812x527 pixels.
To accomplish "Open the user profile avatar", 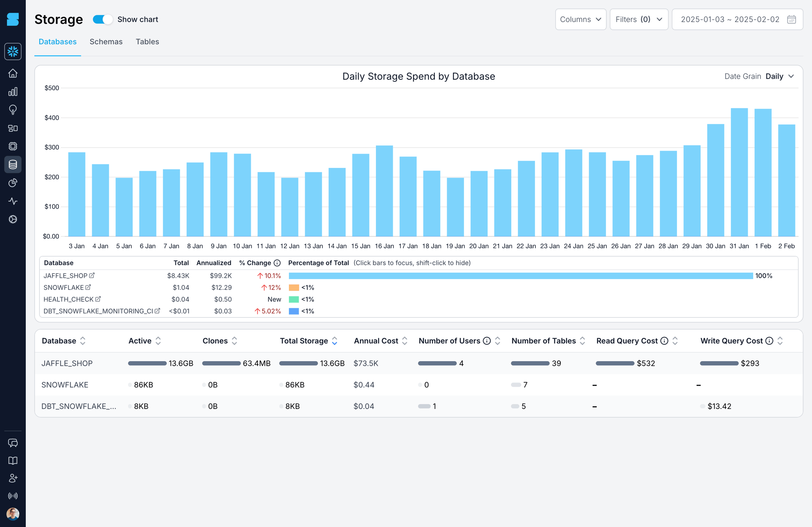I will [x=13, y=514].
